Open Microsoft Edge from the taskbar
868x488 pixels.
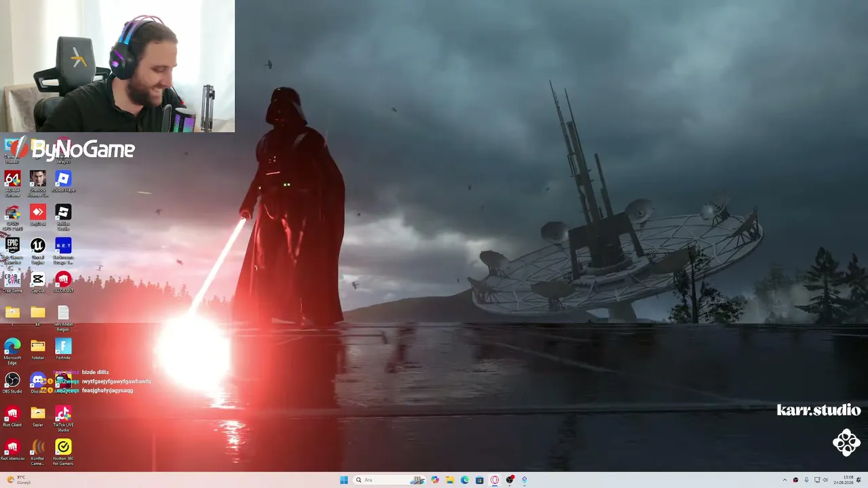465,480
